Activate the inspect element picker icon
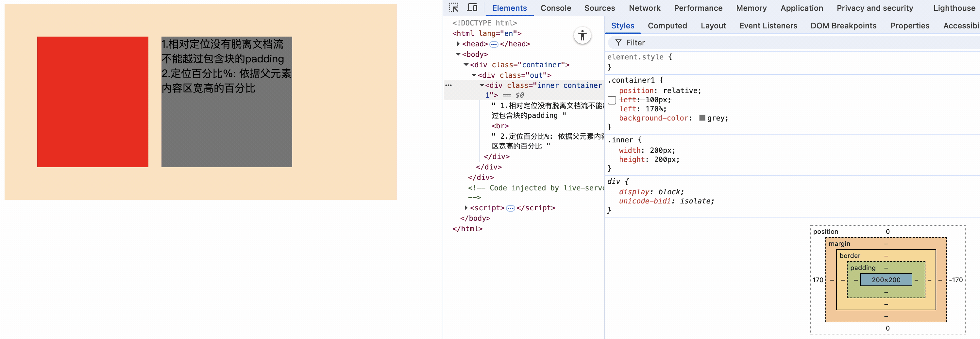The width and height of the screenshot is (980, 339). (453, 8)
